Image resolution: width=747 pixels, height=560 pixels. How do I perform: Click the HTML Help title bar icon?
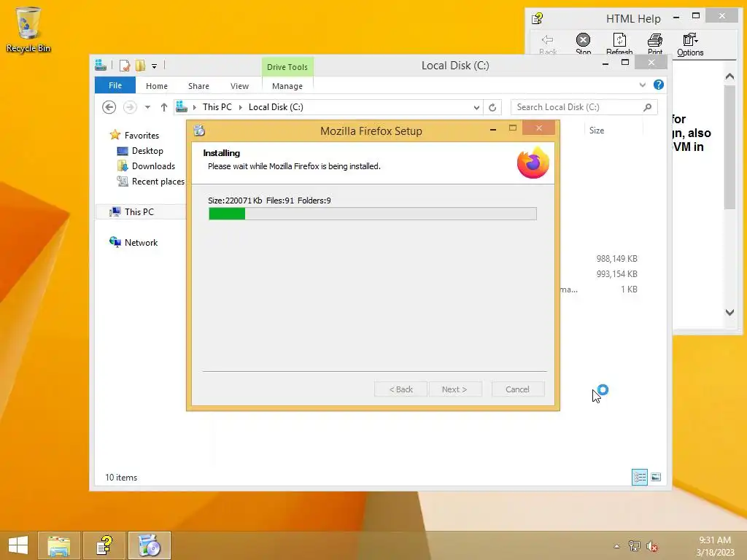[538, 18]
